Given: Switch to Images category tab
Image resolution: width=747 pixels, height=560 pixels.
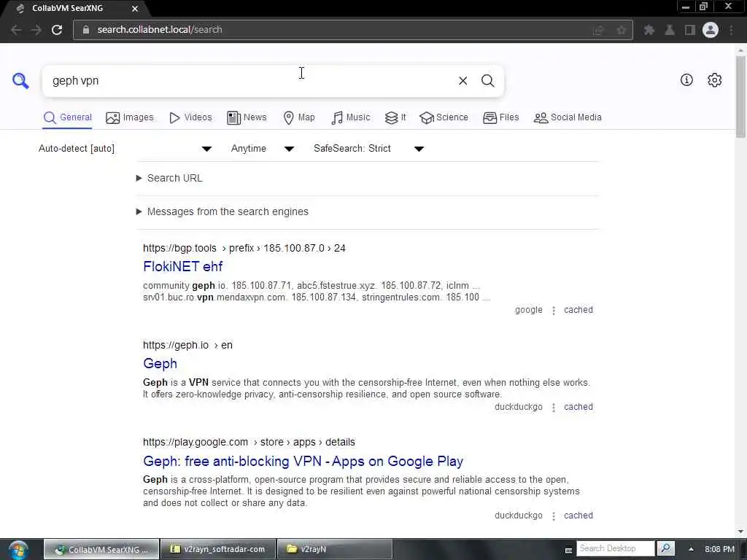Looking at the screenshot, I should click(x=130, y=117).
